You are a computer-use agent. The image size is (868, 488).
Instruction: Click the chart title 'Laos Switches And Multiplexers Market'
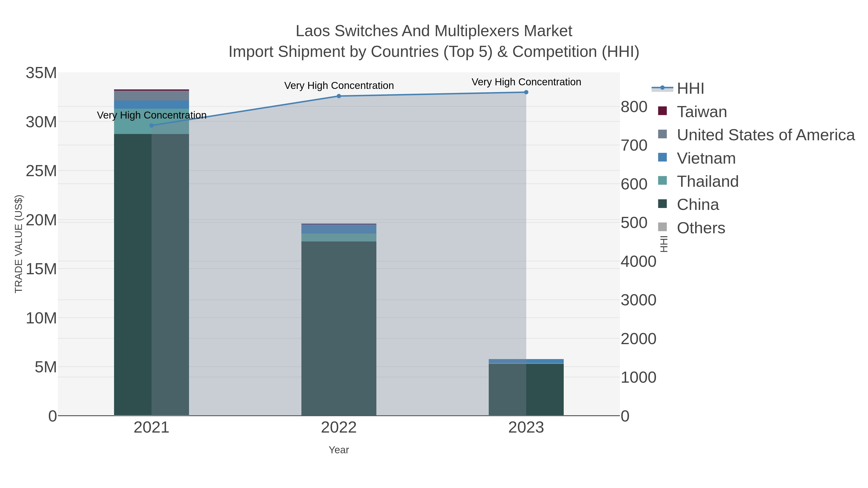pos(434,31)
